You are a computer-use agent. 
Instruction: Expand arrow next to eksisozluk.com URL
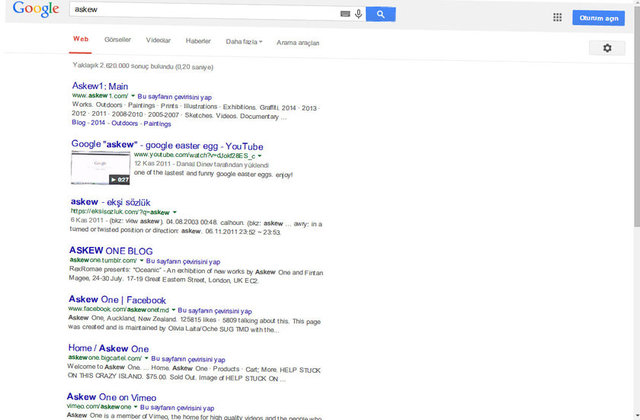175,212
